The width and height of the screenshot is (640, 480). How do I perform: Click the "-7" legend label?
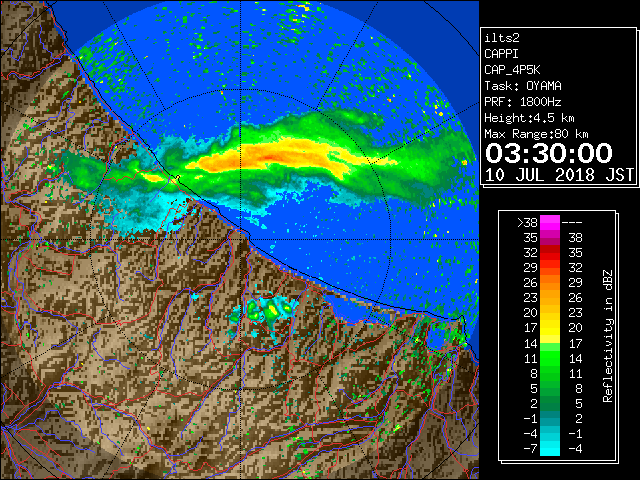pyautogui.click(x=530, y=449)
